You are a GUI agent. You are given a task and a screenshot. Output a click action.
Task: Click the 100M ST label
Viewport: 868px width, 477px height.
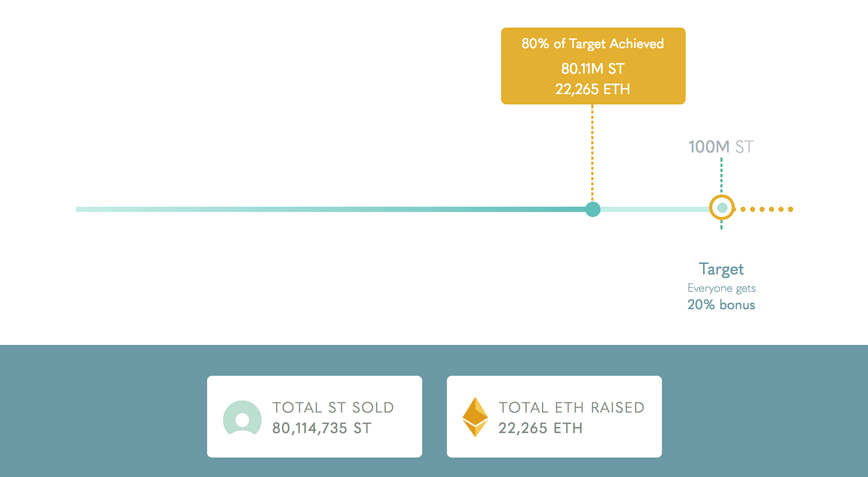(721, 146)
